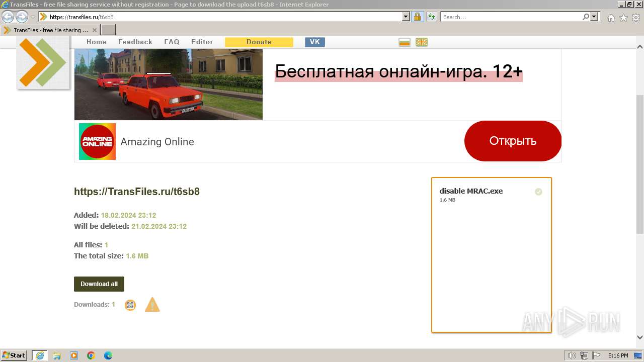Click the Amazing Online ad text
The height and width of the screenshot is (362, 644).
[x=157, y=142]
